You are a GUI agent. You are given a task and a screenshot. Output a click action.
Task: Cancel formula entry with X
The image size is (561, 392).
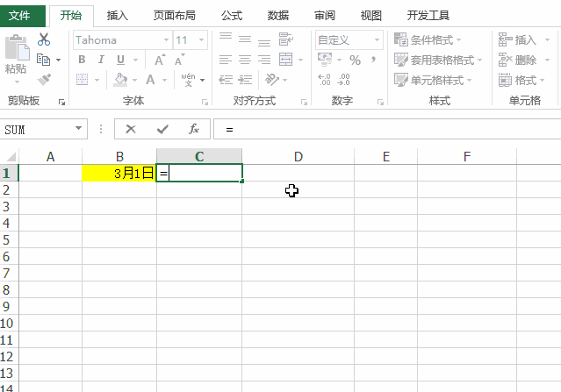pyautogui.click(x=131, y=129)
